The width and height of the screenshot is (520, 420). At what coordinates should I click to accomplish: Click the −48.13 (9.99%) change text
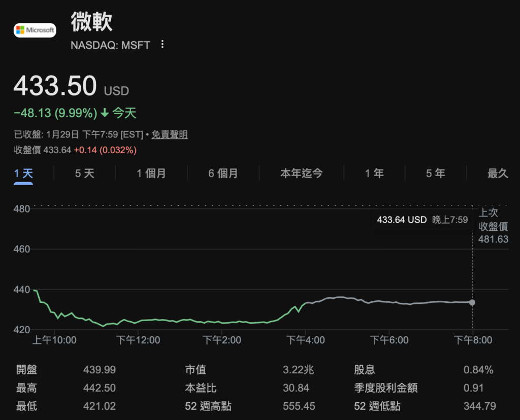tap(56, 113)
